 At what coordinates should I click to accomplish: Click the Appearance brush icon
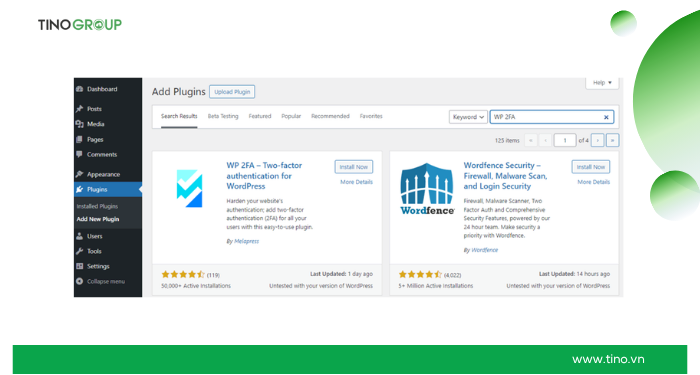79,174
